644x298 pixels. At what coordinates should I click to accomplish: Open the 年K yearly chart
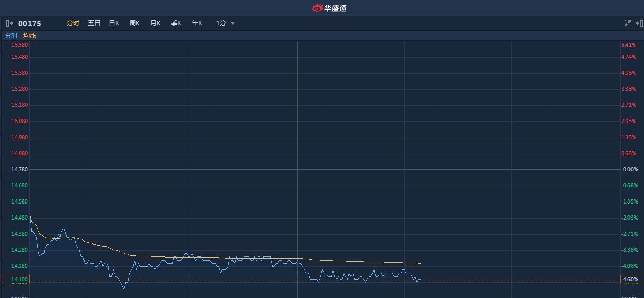coord(197,23)
